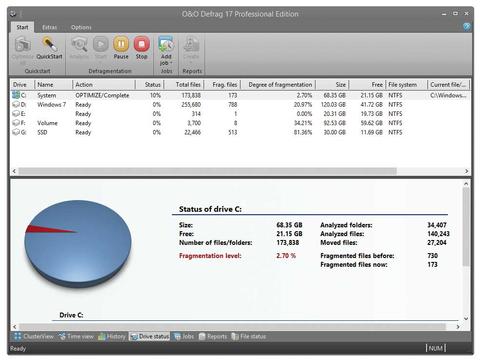The height and width of the screenshot is (362, 480).
Task: Click the fragmentation pie chart
Action: [x=78, y=243]
